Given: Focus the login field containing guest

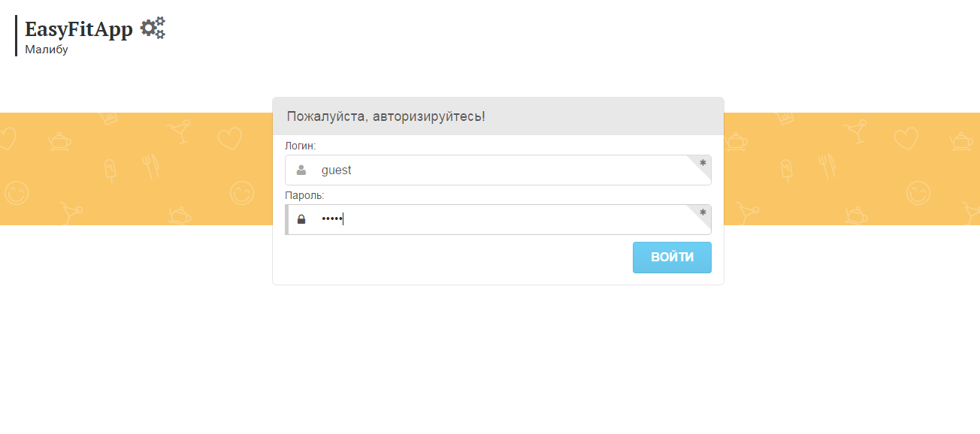Looking at the screenshot, I should [498, 170].
